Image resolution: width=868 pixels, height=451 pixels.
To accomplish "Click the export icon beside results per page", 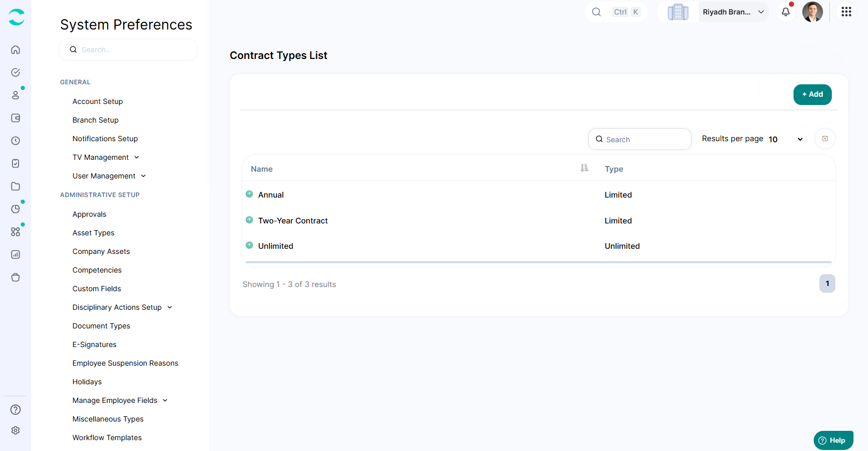I will click(x=825, y=139).
